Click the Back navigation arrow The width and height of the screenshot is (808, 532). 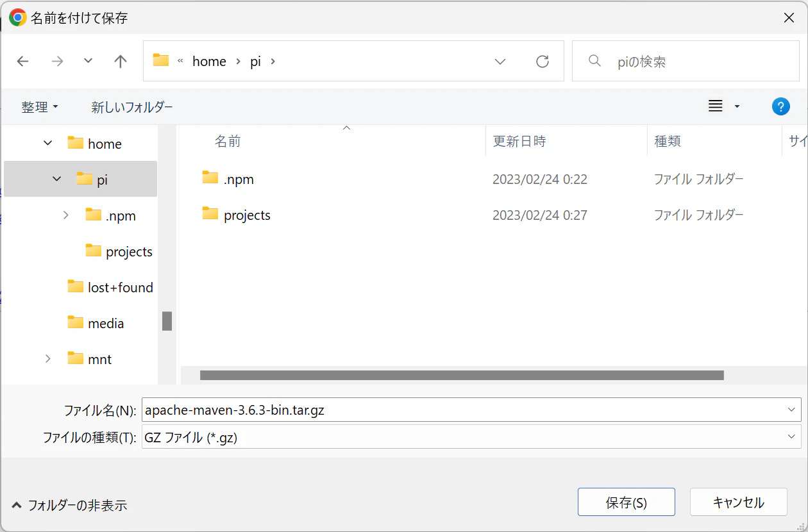coord(23,61)
